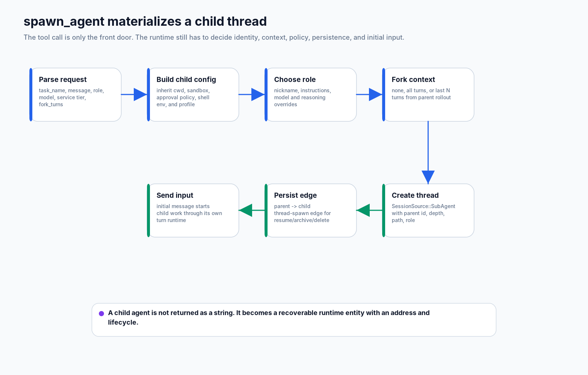
Task: Click the subtitle about the tool call front door
Action: tap(214, 37)
